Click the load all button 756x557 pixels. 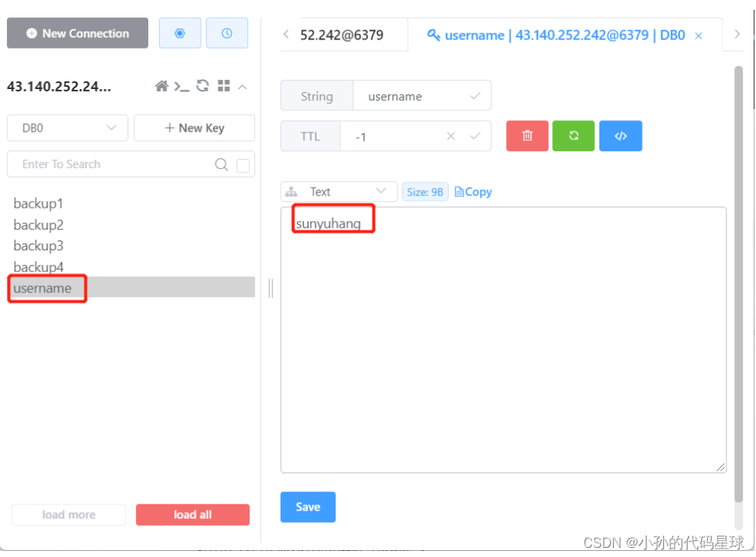[x=193, y=514]
